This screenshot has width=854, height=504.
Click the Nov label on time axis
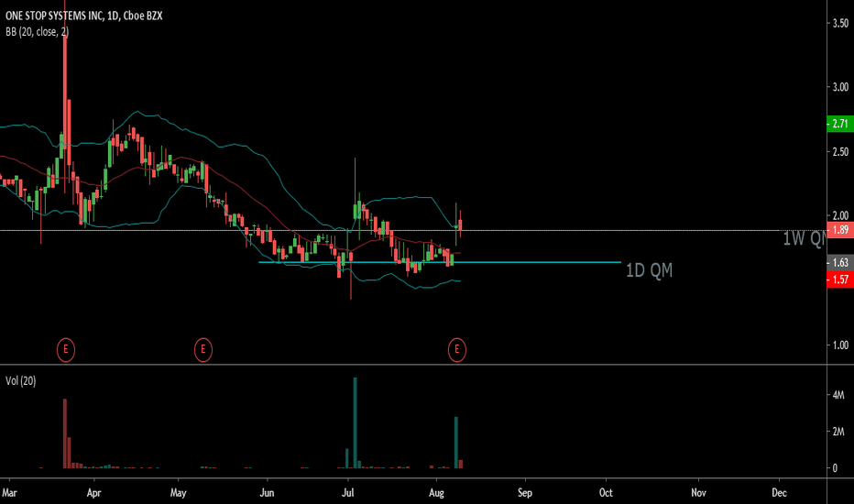click(x=698, y=493)
